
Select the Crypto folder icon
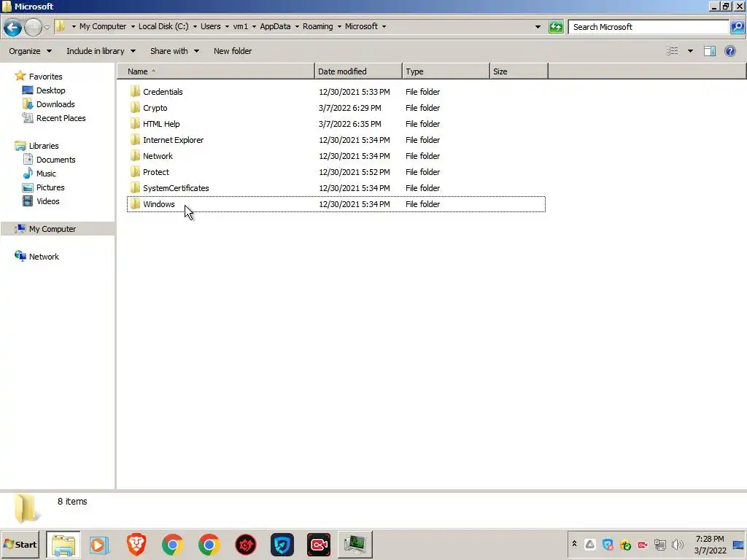135,108
